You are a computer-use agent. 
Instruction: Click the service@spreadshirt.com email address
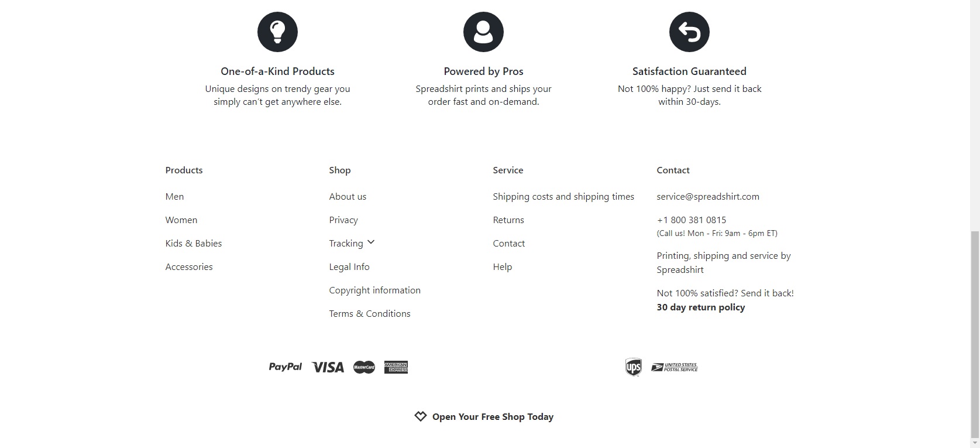pyautogui.click(x=708, y=197)
